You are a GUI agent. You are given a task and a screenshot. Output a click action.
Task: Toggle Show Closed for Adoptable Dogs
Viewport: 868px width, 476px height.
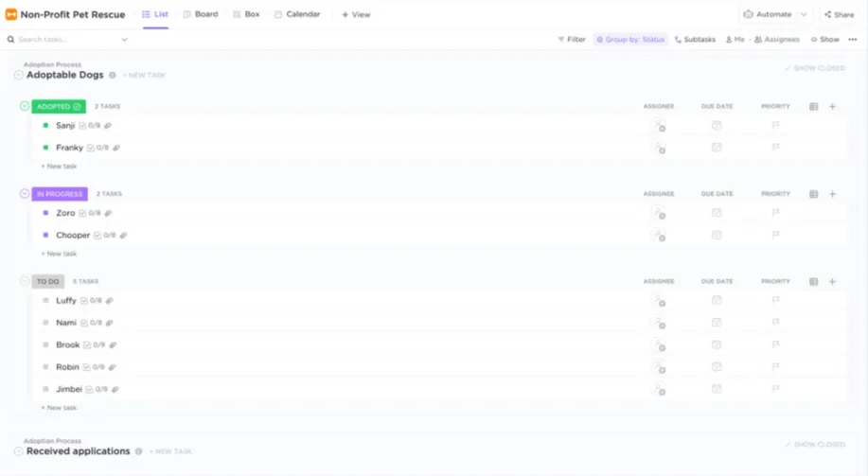[x=815, y=68]
